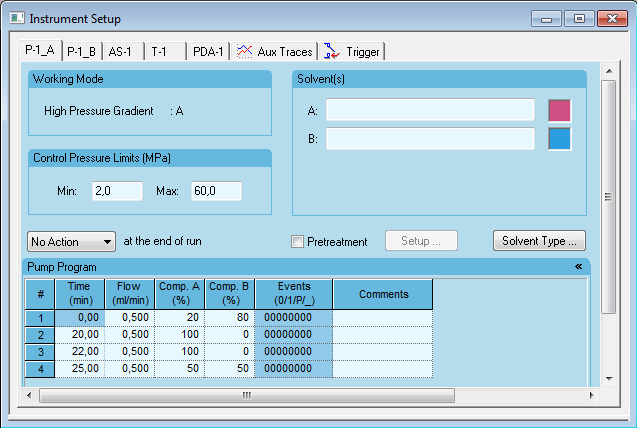
Task: Pick solvent A pink color swatch
Action: coord(559,110)
